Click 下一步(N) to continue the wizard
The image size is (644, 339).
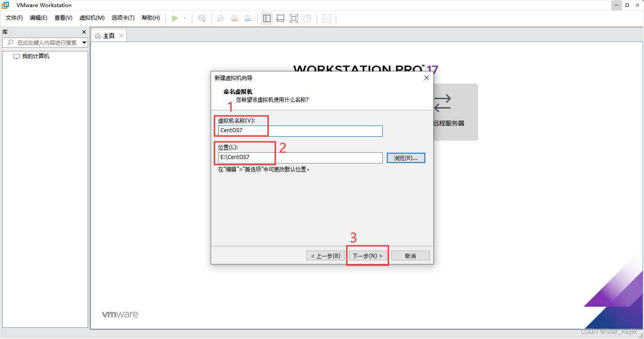pyautogui.click(x=367, y=255)
